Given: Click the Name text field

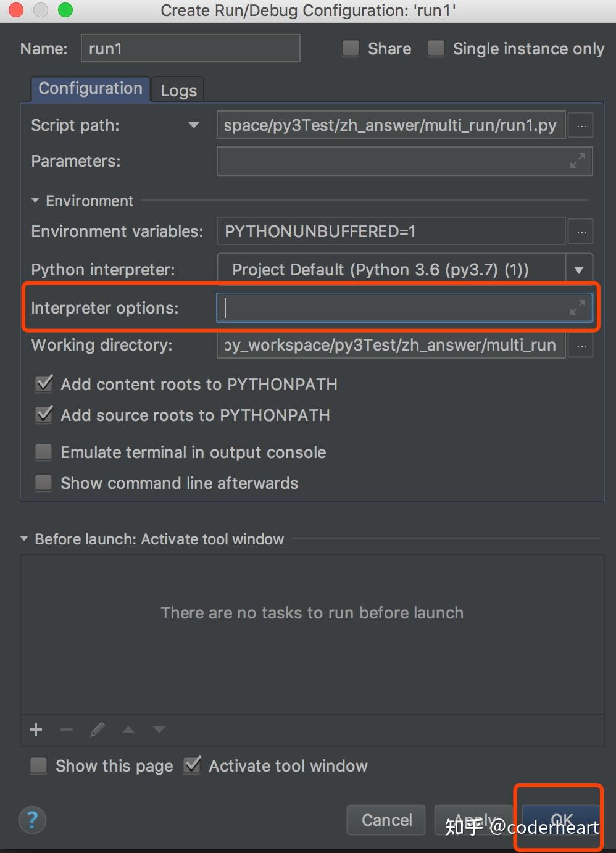Looking at the screenshot, I should [190, 49].
